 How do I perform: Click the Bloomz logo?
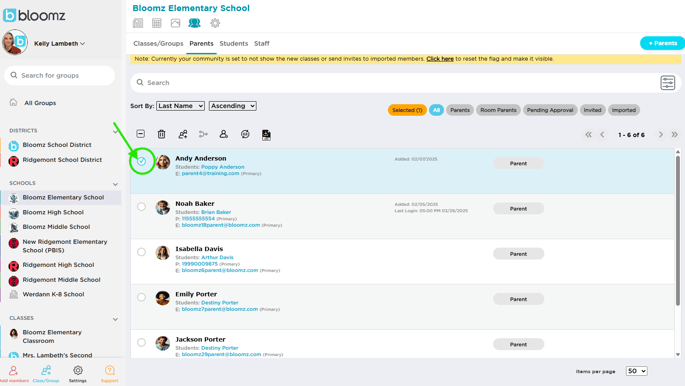pos(34,15)
